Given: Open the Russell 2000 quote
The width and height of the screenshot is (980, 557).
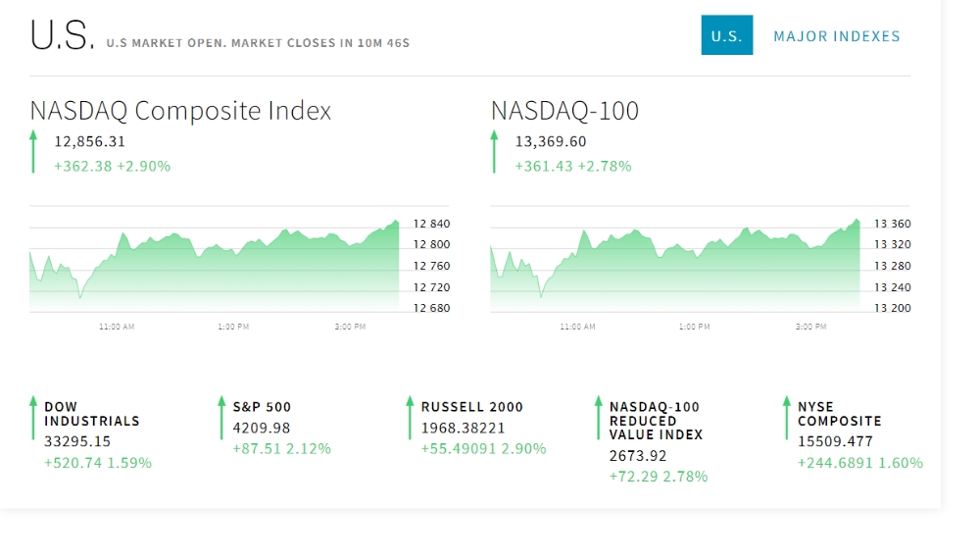Looking at the screenshot, I should pyautogui.click(x=472, y=407).
